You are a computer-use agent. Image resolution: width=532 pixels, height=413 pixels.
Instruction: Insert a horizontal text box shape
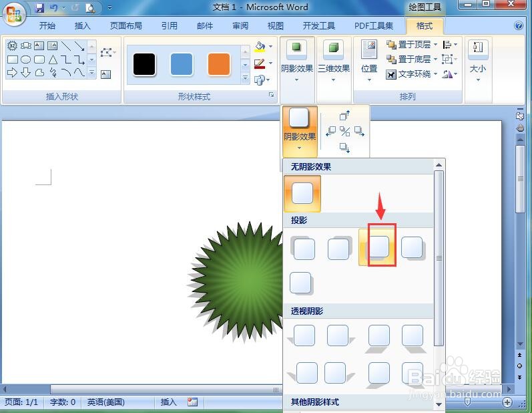[x=39, y=45]
